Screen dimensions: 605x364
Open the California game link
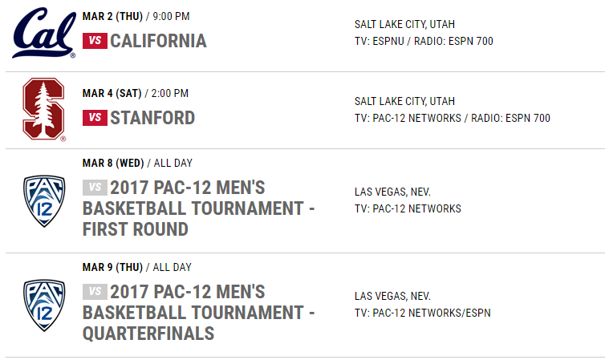pyautogui.click(x=158, y=41)
